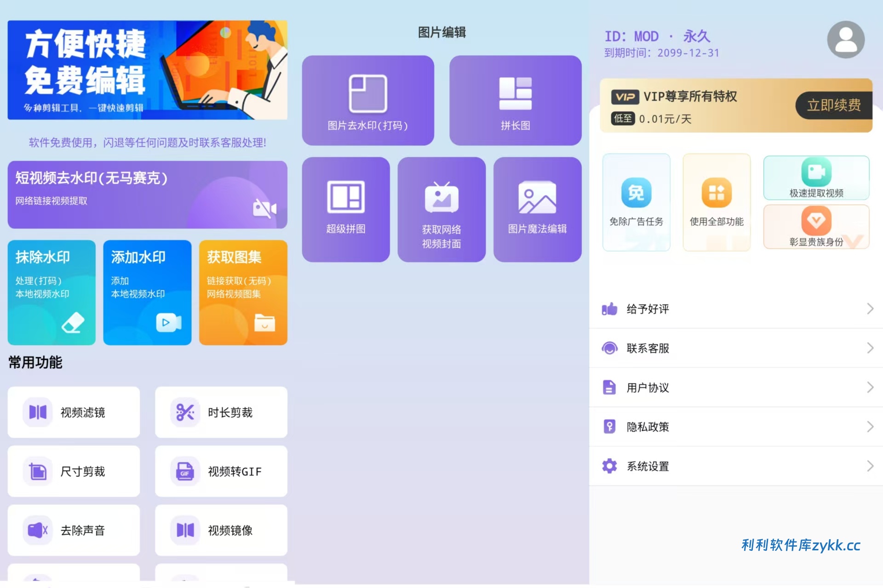Expand 系统设置 row chevron
883x588 pixels.
[870, 466]
